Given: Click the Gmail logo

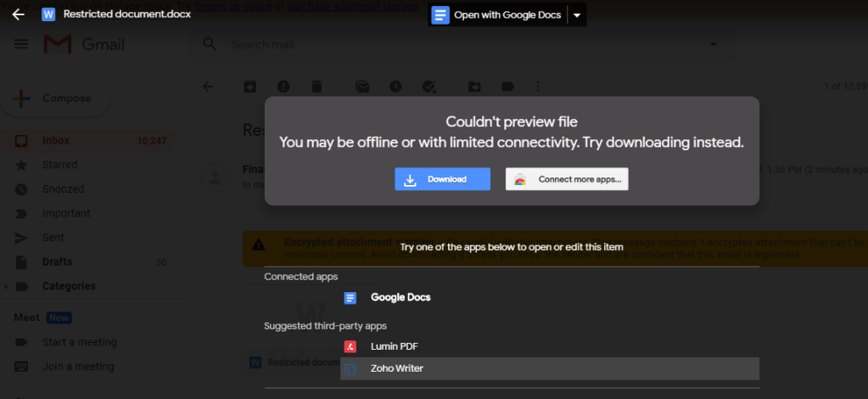Looking at the screenshot, I should click(84, 44).
